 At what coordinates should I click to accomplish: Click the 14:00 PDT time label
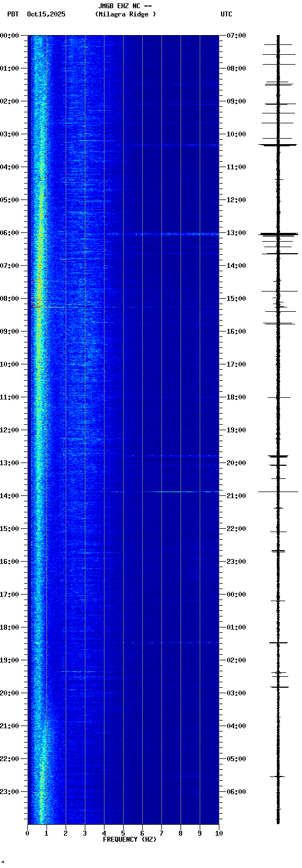coord(9,496)
